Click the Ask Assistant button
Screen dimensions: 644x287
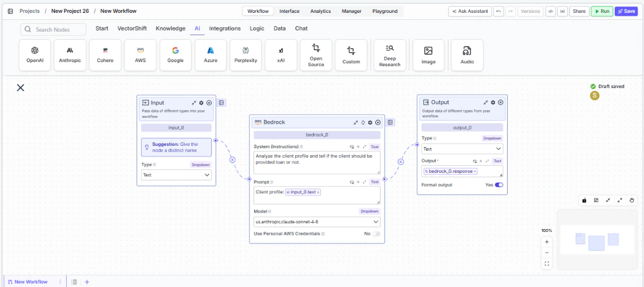470,11
